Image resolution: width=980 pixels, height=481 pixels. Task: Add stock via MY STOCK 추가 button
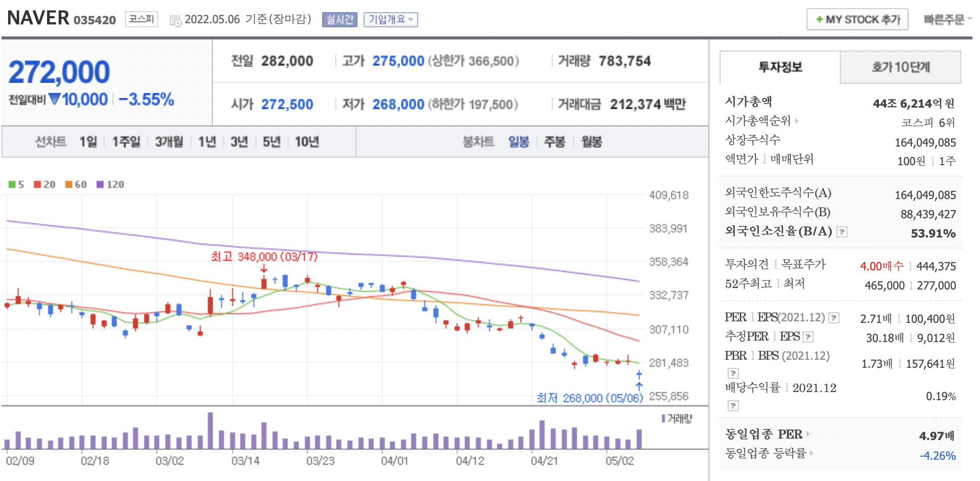[x=858, y=20]
